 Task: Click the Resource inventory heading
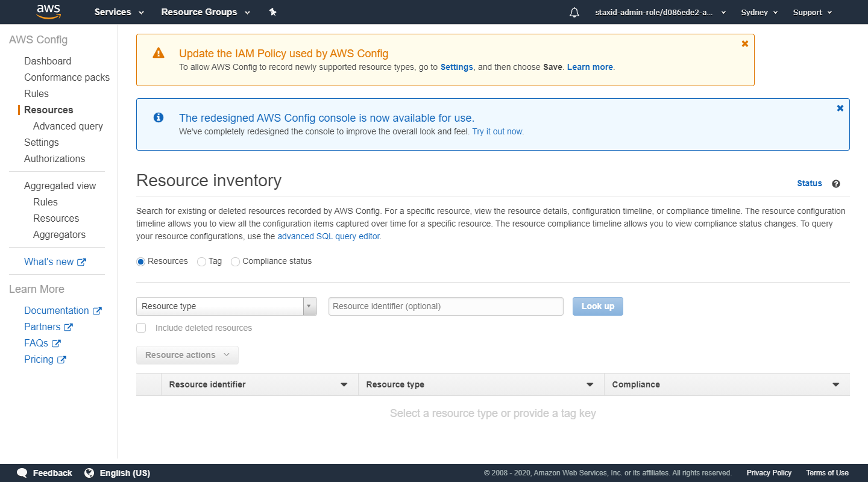[209, 181]
